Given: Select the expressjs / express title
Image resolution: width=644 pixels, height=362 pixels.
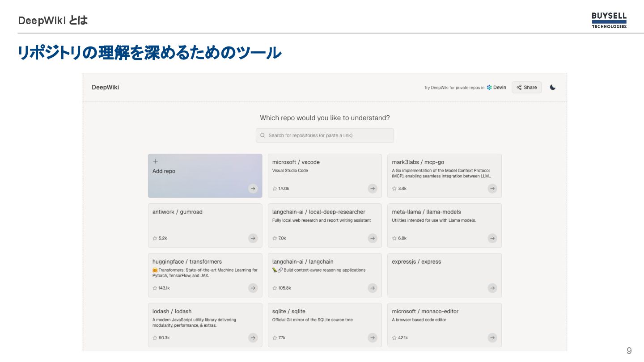Looking at the screenshot, I should 416,261.
